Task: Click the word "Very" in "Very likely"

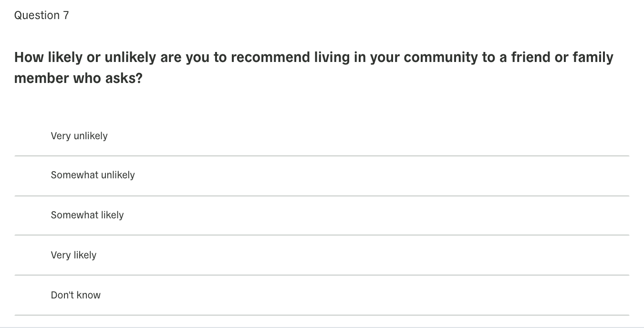Action: pyautogui.click(x=61, y=255)
